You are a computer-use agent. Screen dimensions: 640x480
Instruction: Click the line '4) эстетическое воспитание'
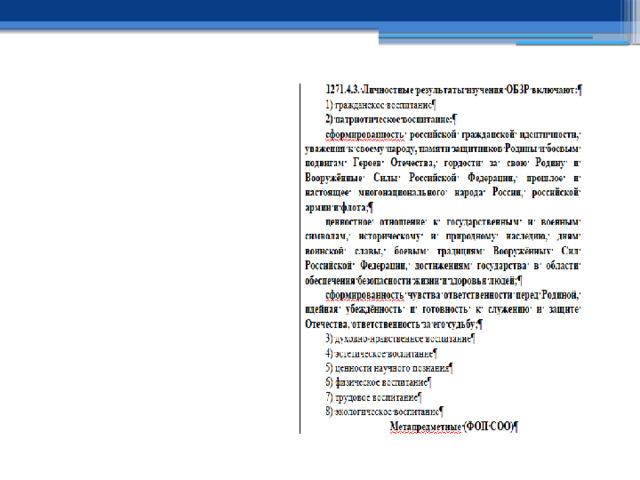[x=381, y=353]
